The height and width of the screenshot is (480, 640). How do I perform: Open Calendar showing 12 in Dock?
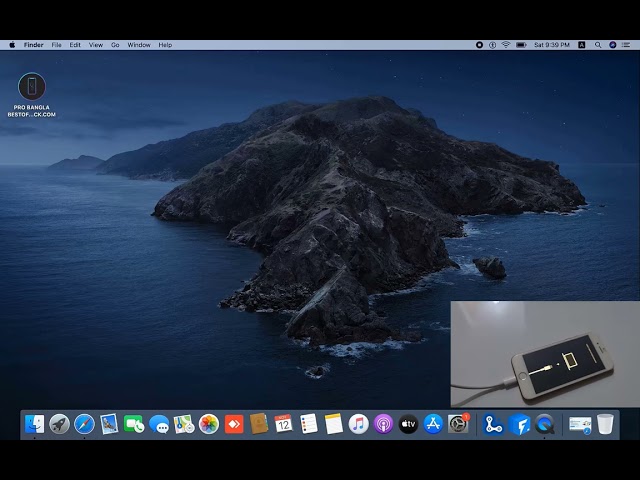point(284,424)
